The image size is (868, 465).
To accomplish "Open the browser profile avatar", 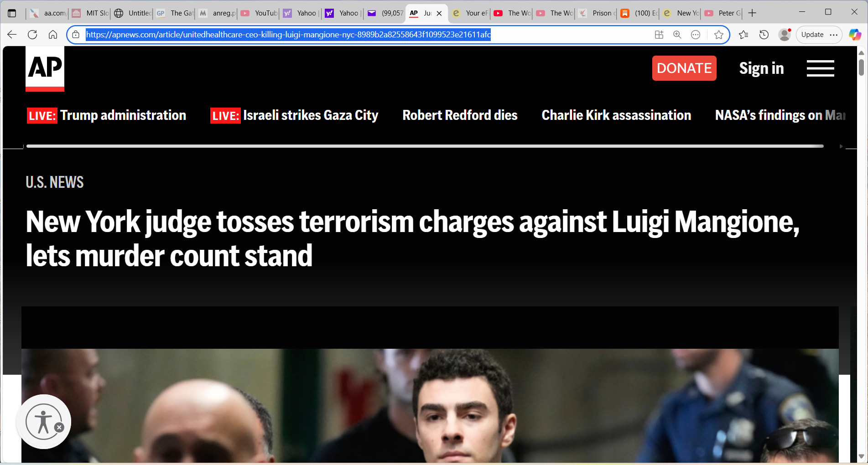I will tap(785, 35).
